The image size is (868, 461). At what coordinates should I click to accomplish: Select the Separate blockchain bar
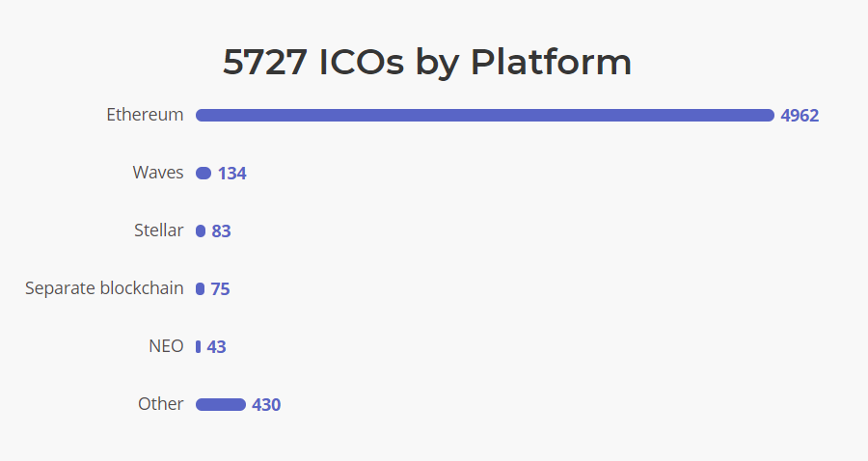[200, 289]
